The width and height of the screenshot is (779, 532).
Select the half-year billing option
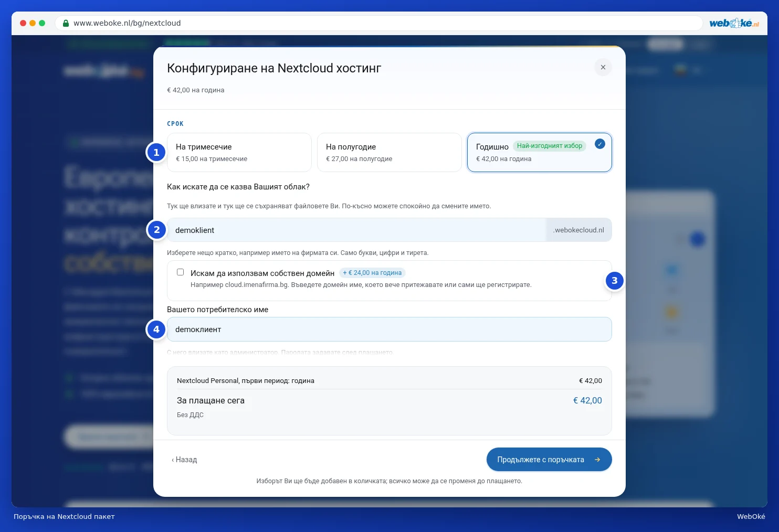(x=389, y=152)
